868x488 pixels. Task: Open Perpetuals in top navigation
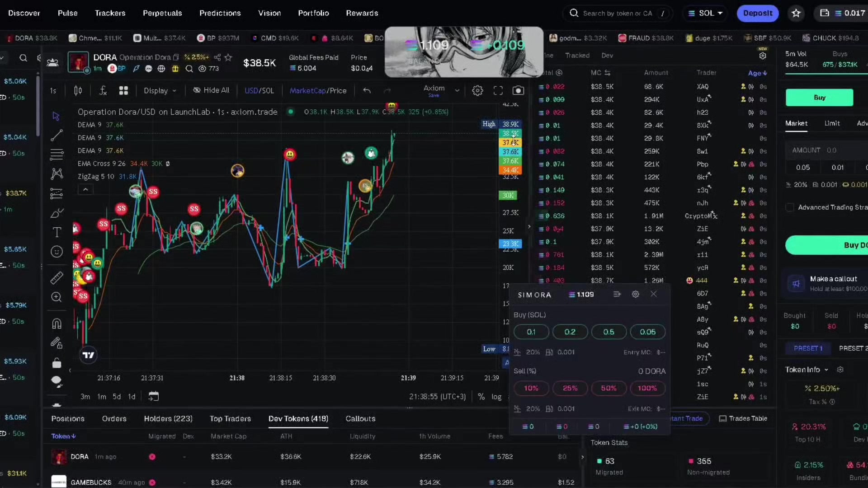pos(162,13)
